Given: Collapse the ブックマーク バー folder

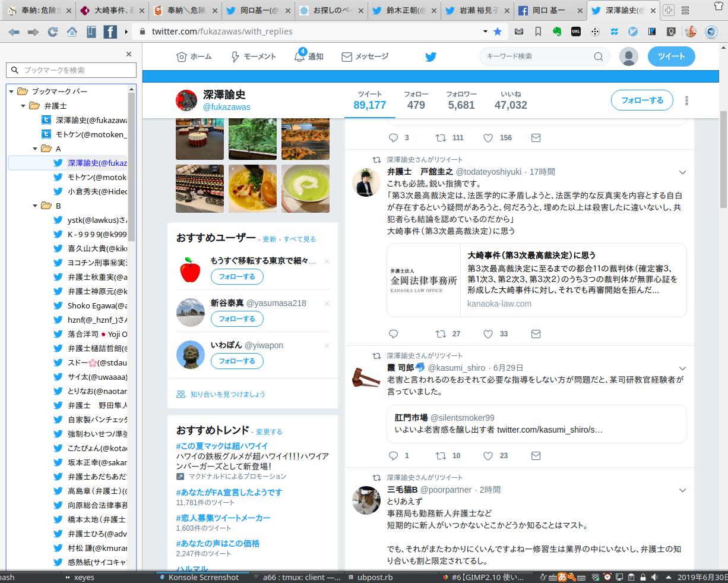Looking at the screenshot, I should 11,92.
